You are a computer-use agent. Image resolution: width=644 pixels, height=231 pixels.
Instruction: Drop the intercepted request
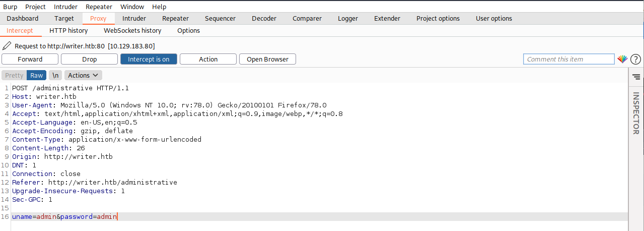[x=90, y=59]
